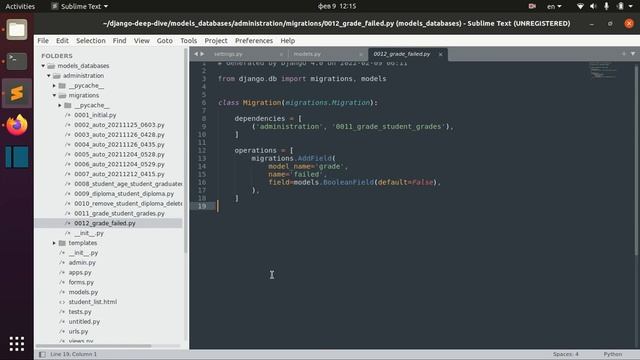Screen dimensions: 640x360
Task: Close the models.py tab
Action: click(360, 54)
